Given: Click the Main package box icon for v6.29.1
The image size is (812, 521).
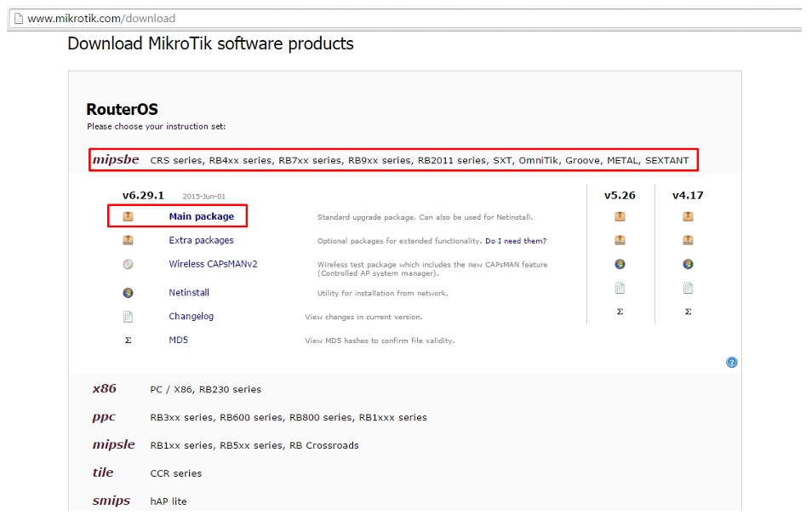Looking at the screenshot, I should 128,216.
